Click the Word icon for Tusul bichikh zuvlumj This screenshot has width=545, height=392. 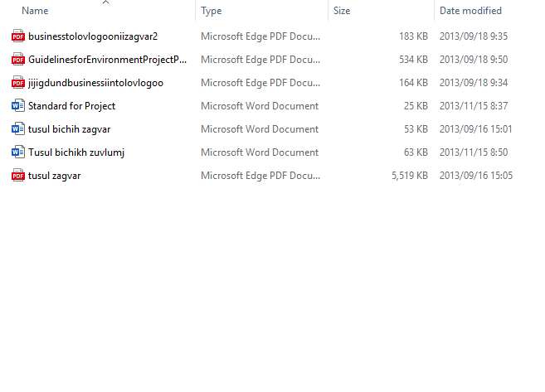(18, 152)
